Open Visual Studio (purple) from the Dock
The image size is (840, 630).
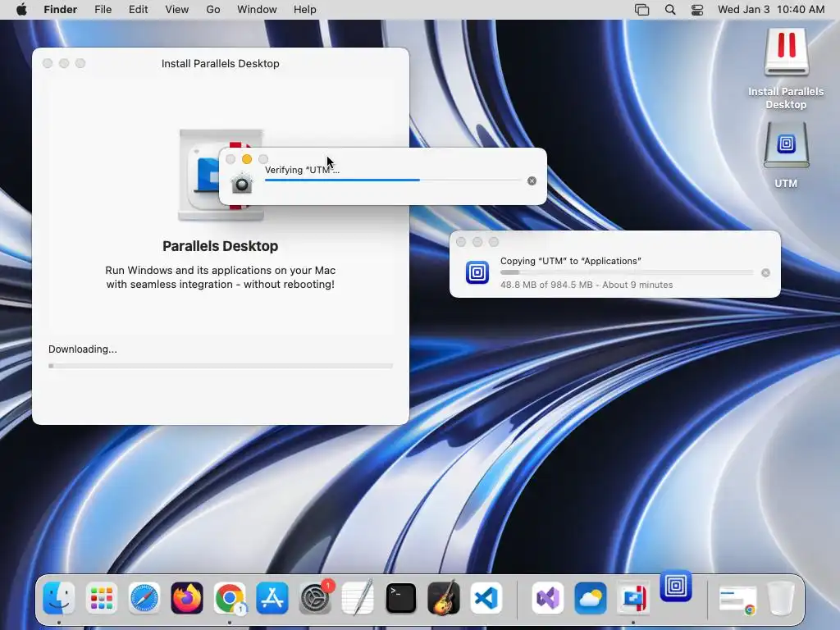(547, 598)
